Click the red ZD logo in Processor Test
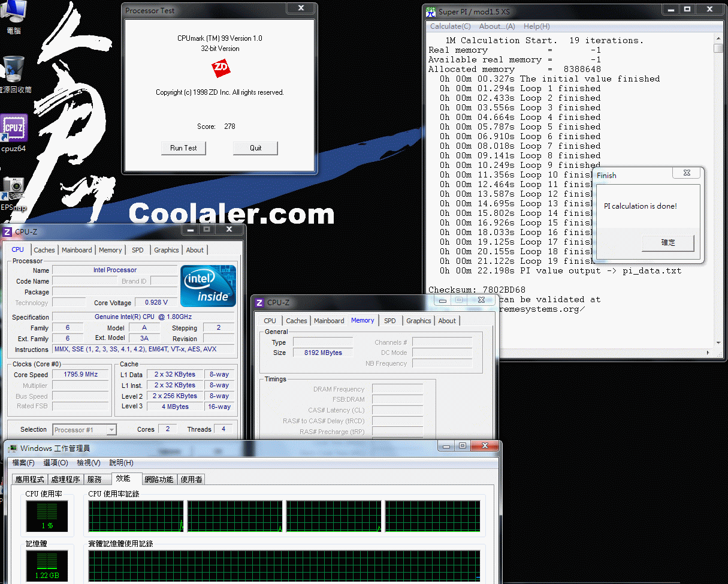The width and height of the screenshot is (728, 584). [x=221, y=69]
